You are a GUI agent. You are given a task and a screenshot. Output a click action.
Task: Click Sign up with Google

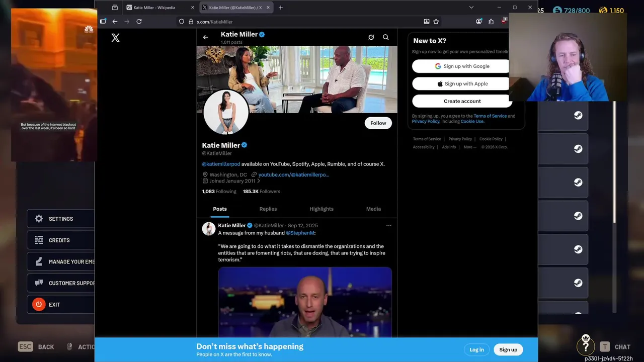(462, 66)
